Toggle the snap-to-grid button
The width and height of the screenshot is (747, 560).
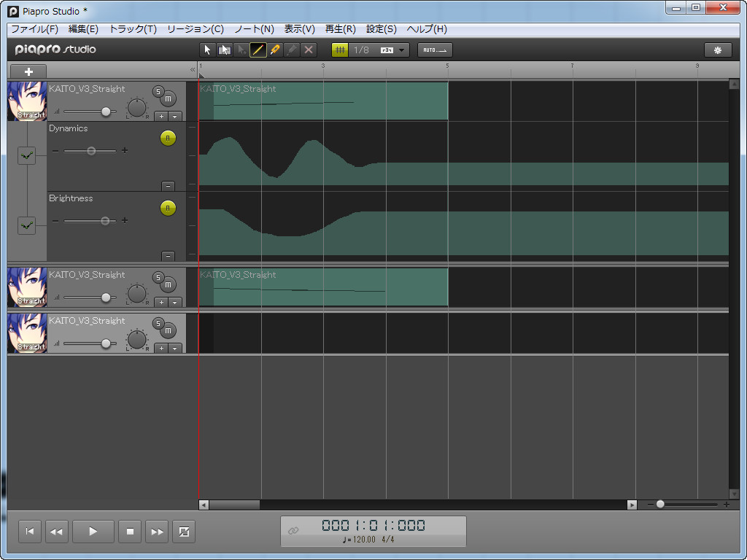[340, 50]
